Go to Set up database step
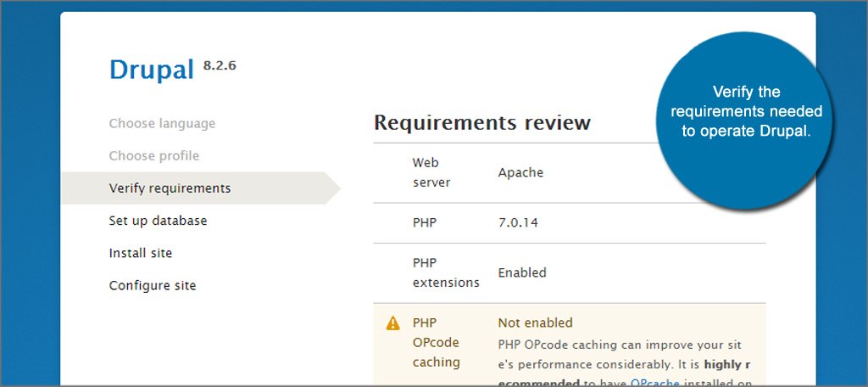 158,221
